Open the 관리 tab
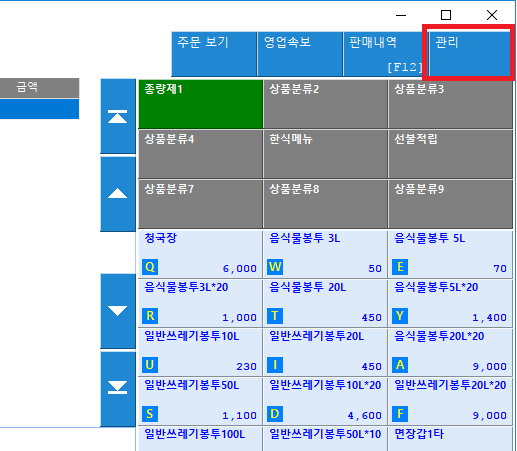 pyautogui.click(x=469, y=53)
